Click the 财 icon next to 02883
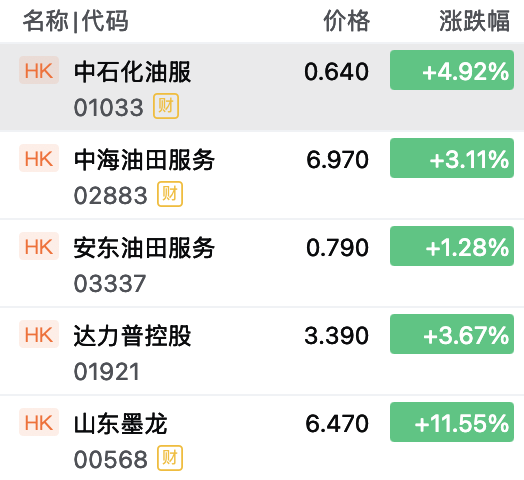The image size is (524, 480). (170, 194)
